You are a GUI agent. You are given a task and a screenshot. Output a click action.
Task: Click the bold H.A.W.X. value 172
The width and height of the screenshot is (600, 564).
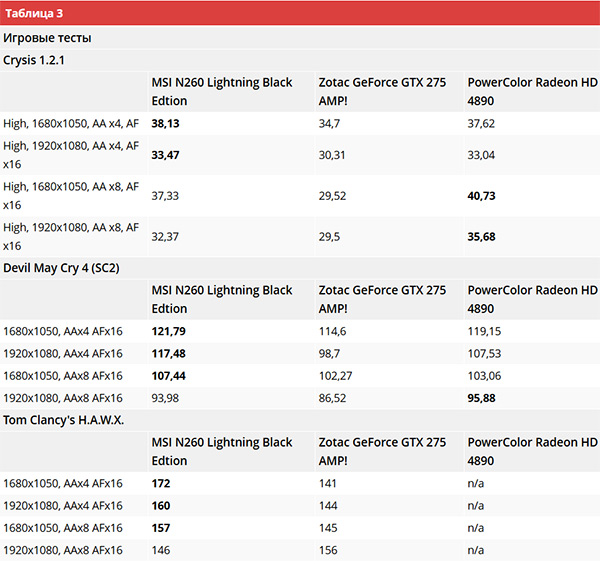tap(161, 483)
